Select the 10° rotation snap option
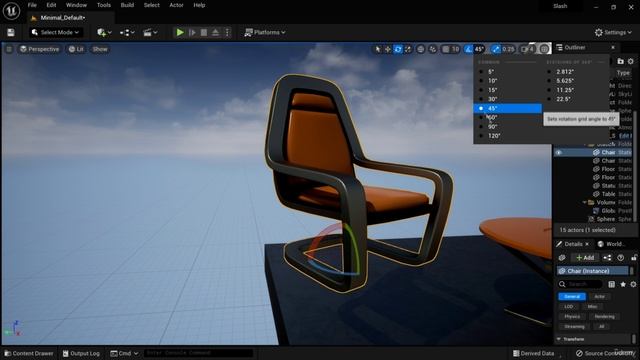 [x=508, y=81]
